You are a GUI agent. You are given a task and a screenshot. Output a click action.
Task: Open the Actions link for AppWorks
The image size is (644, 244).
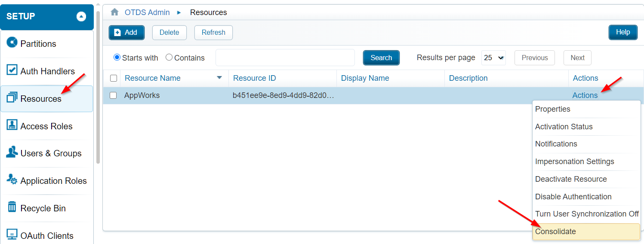click(585, 95)
